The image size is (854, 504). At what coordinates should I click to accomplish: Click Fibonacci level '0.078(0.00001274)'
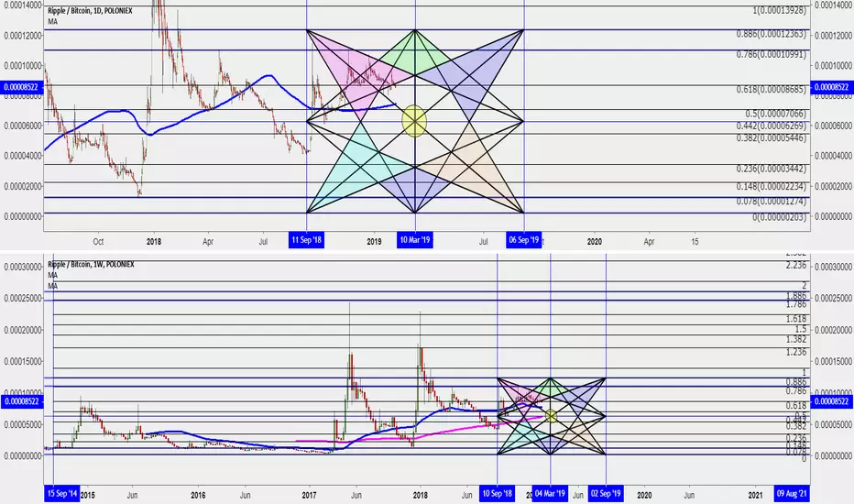(x=772, y=202)
